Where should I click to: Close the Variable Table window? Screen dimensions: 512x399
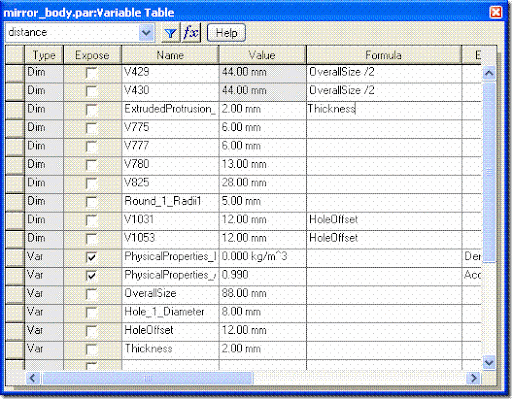pyautogui.click(x=496, y=12)
